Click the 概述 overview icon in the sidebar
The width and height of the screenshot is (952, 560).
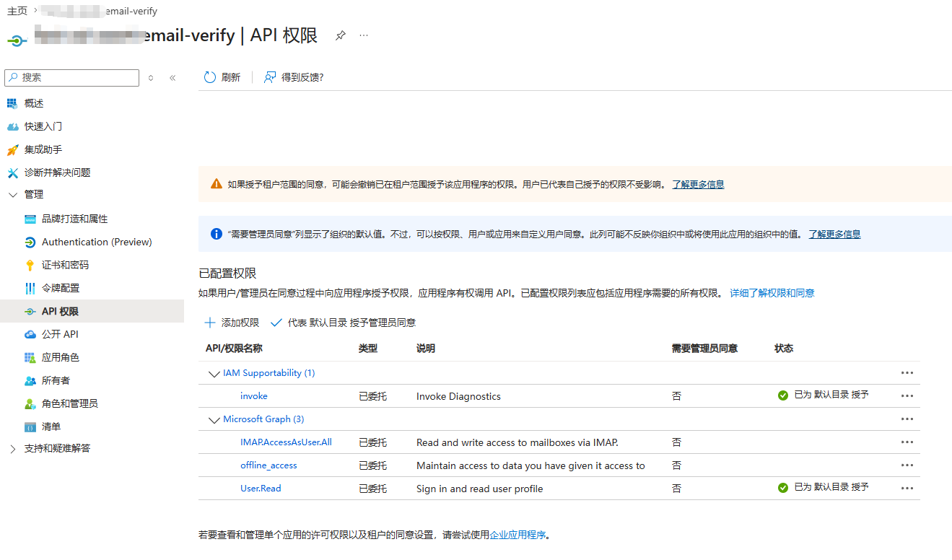click(12, 103)
